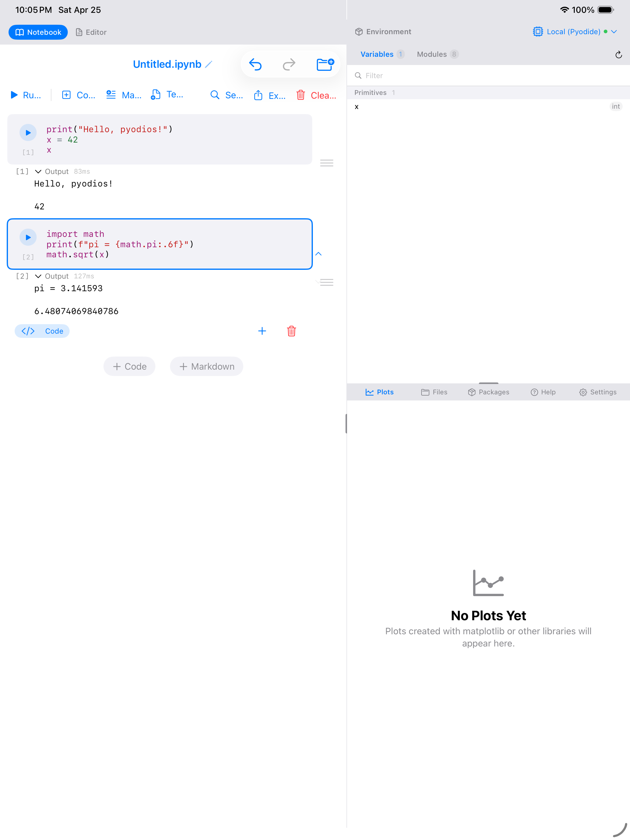Image resolution: width=630 pixels, height=840 pixels.
Task: Refresh the variables list
Action: [x=619, y=55]
